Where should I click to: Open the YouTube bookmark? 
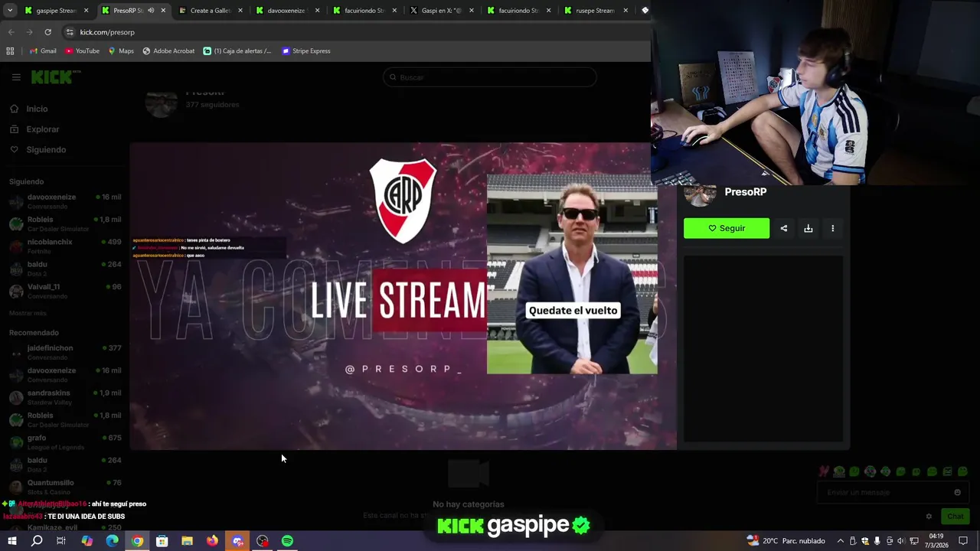pyautogui.click(x=82, y=51)
